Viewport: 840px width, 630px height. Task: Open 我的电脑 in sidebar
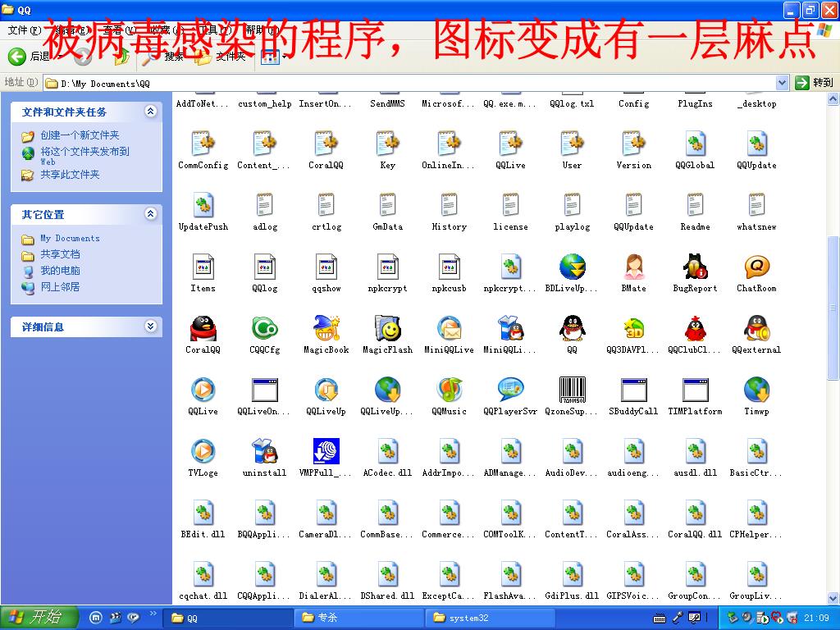click(x=60, y=270)
